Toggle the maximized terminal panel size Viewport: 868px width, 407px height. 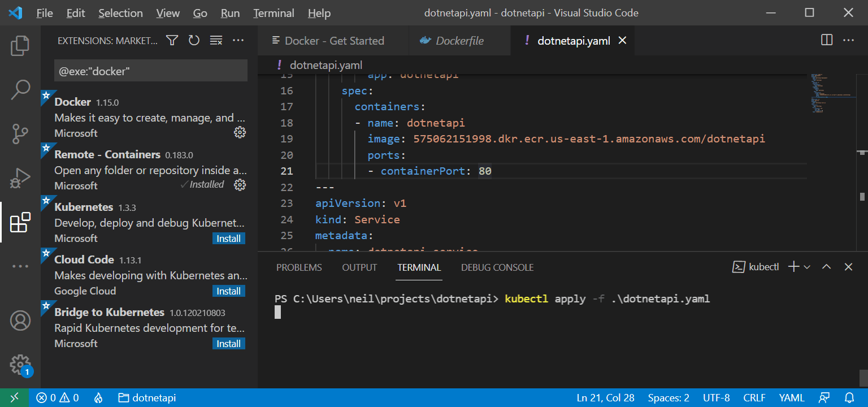coord(827,267)
